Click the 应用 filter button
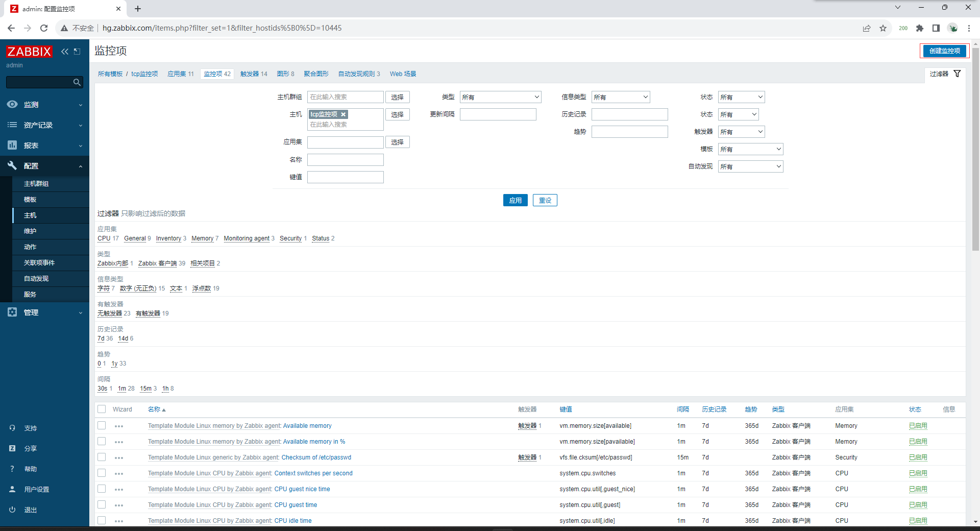Viewport: 980px width, 531px height. click(x=515, y=200)
